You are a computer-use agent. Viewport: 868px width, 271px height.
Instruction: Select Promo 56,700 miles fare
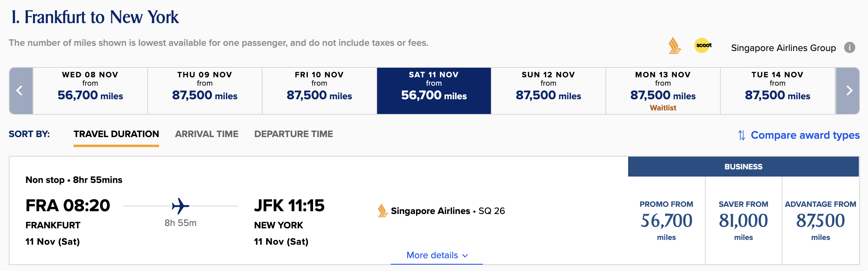(666, 221)
